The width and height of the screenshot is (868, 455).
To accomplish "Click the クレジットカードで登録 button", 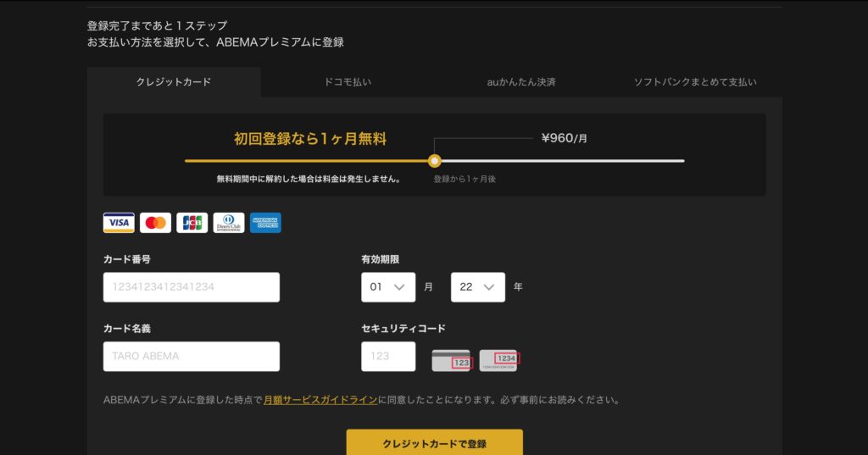I will pos(435,443).
